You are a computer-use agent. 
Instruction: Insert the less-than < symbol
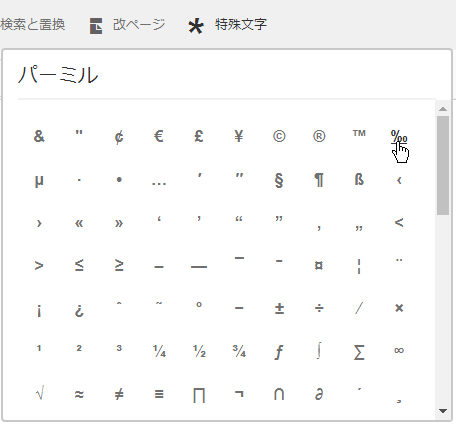tap(399, 222)
